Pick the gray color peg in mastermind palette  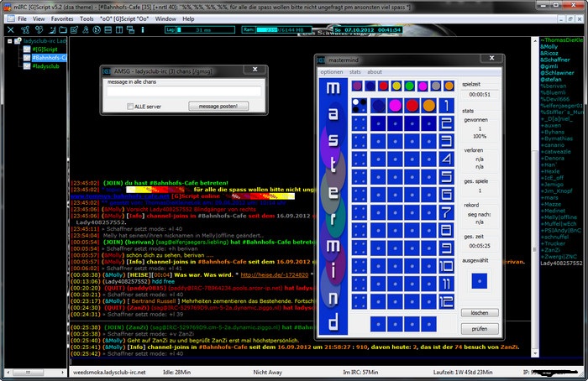point(436,86)
